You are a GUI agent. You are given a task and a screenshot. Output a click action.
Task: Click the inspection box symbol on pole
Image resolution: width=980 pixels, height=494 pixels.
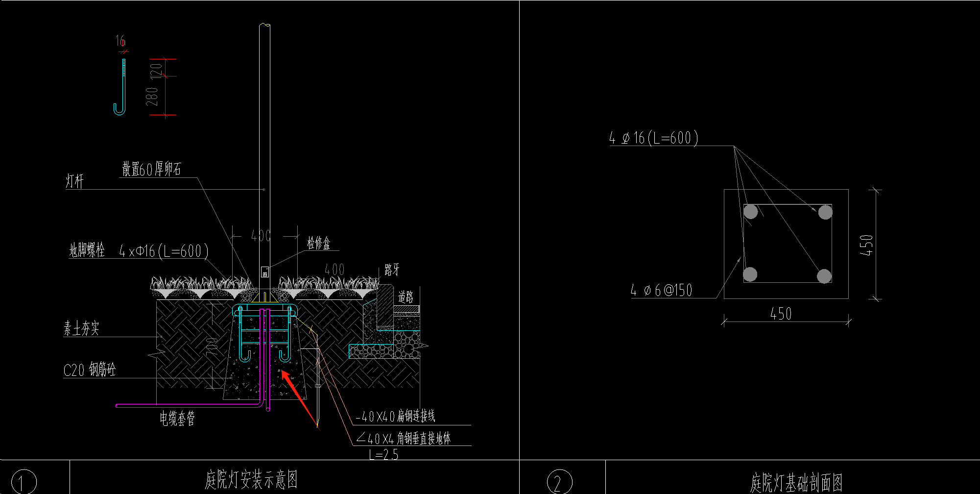[x=264, y=272]
